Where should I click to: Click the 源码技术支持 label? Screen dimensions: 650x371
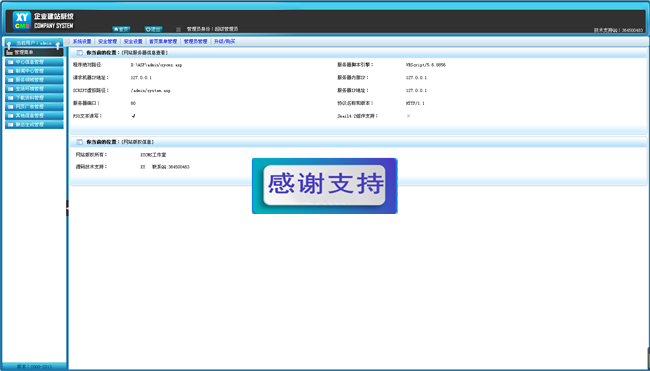[91, 167]
